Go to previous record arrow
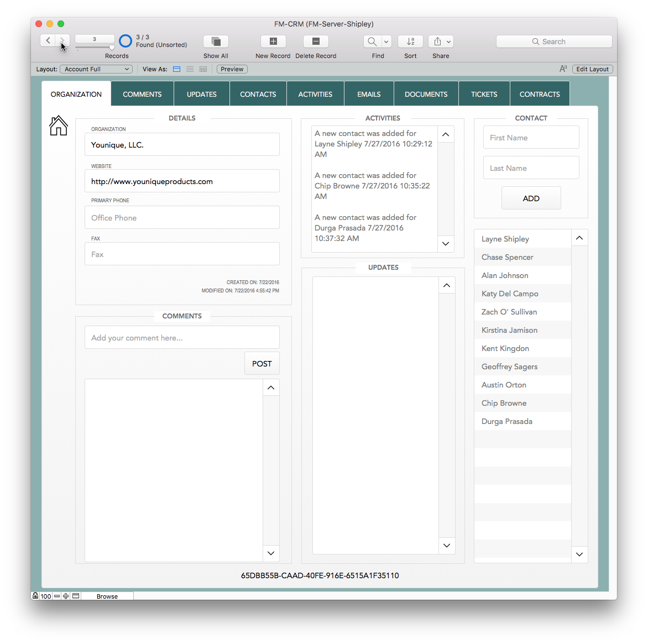648x644 pixels. click(x=48, y=40)
